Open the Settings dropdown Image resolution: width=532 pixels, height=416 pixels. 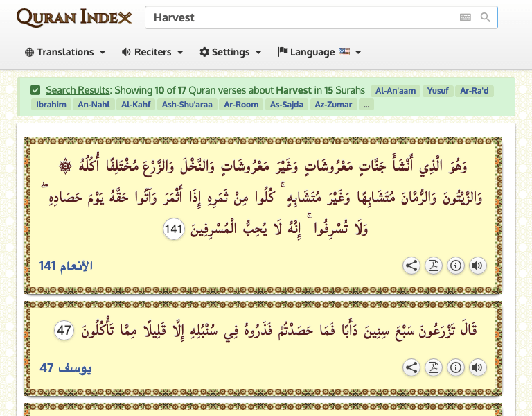[230, 52]
